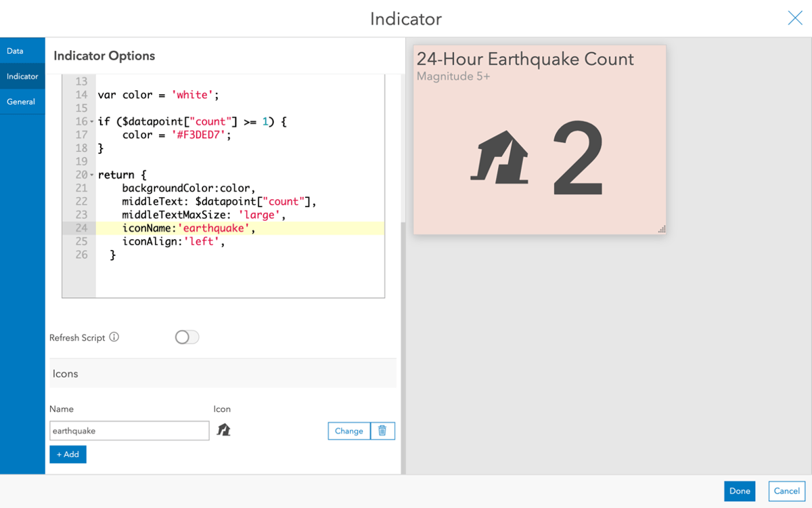Confirm changes with the Done button
Viewport: 812px width, 508px height.
click(740, 491)
